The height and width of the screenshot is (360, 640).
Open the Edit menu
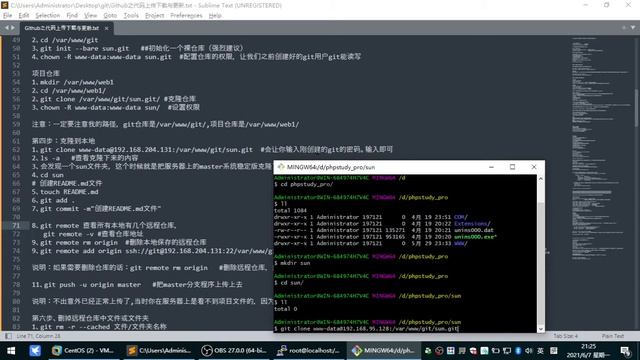[x=24, y=16]
